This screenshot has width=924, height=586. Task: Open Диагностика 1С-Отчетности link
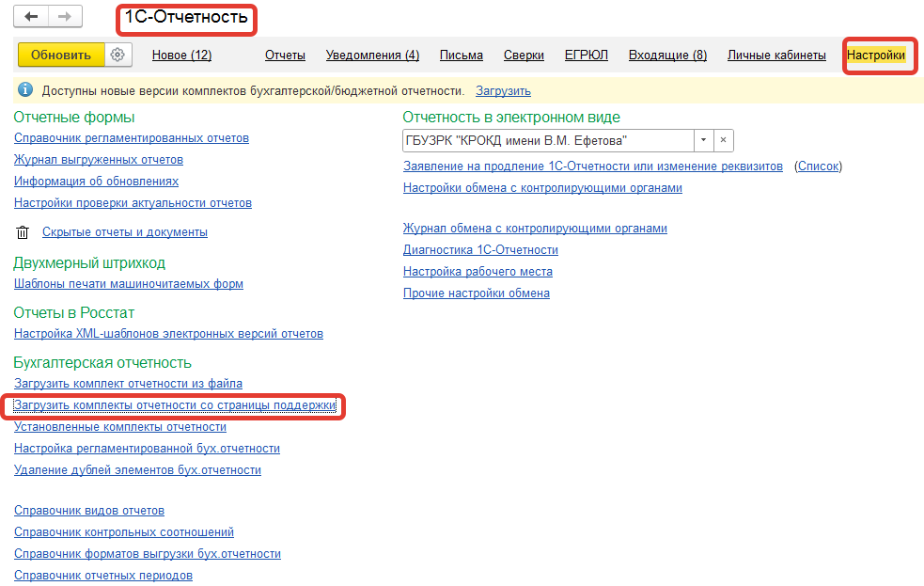coord(480,250)
